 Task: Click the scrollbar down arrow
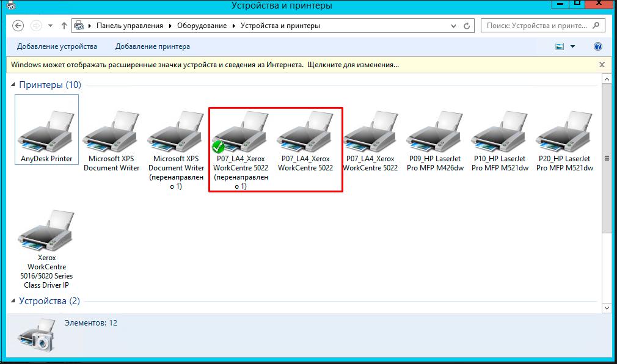[x=607, y=308]
